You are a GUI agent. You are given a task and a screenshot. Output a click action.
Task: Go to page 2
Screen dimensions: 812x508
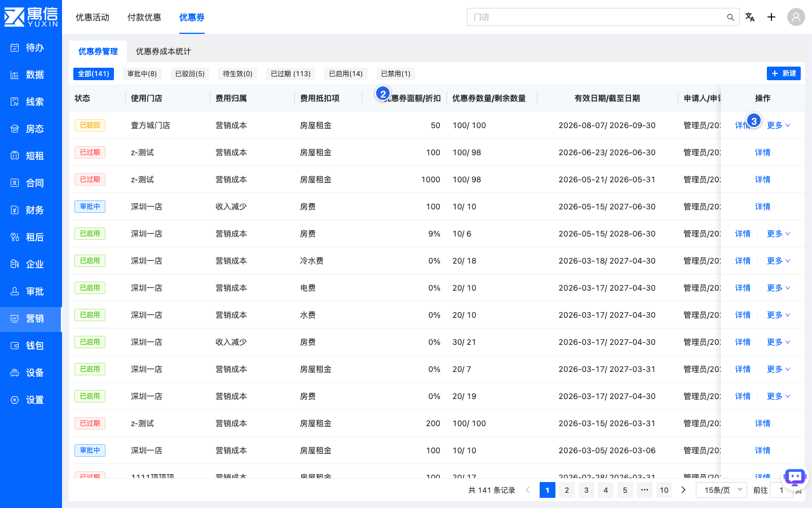tap(567, 490)
